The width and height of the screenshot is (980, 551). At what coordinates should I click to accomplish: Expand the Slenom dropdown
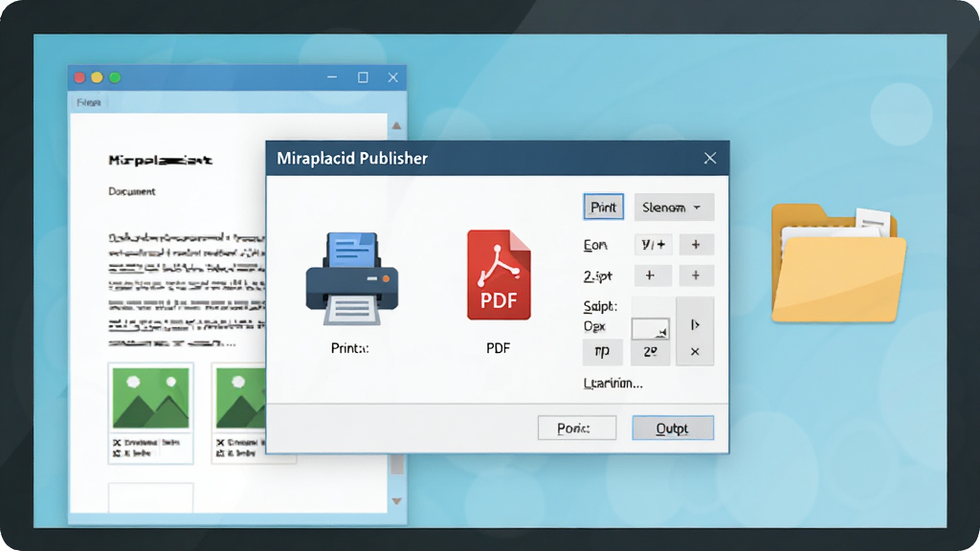pyautogui.click(x=674, y=207)
